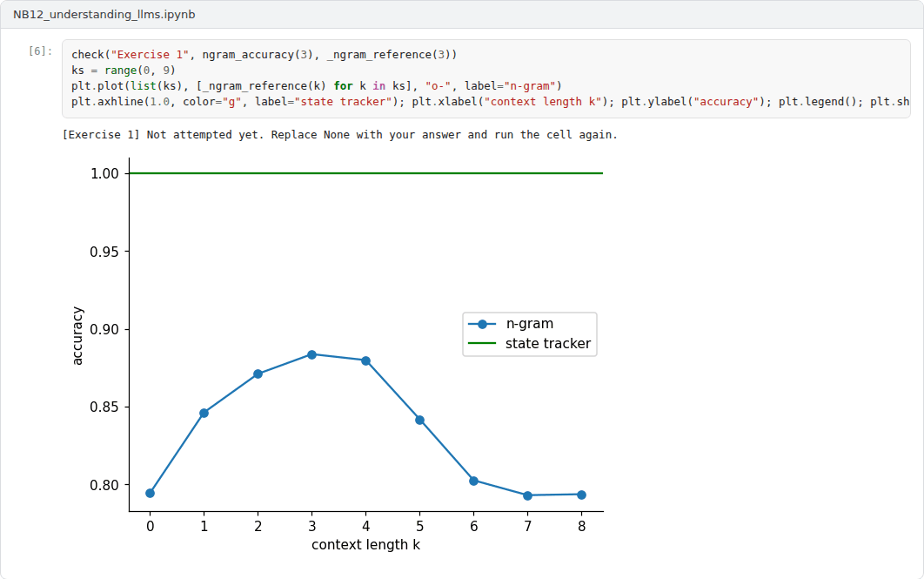Click the 'context length k' x-axis label
The width and height of the screenshot is (924, 579).
pos(366,545)
